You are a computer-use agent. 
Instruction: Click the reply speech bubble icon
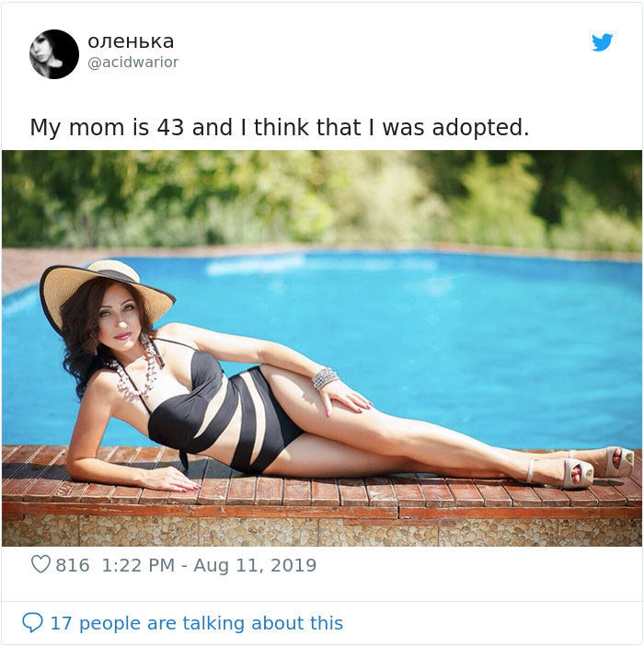pos(32,623)
